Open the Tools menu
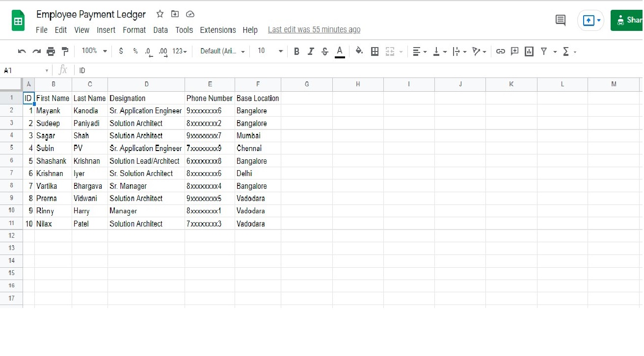The image size is (644, 356). [x=184, y=30]
